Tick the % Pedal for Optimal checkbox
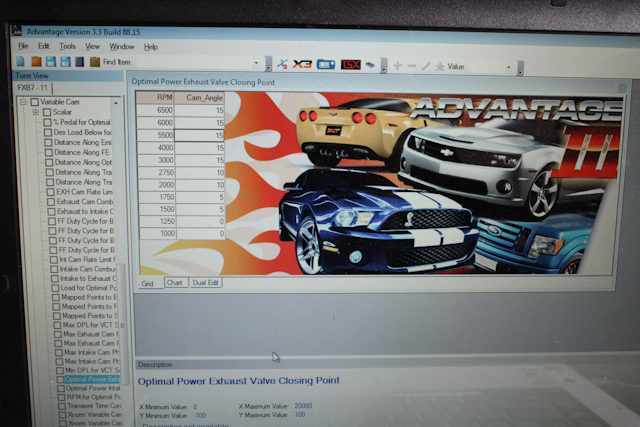The width and height of the screenshot is (640, 427). click(47, 122)
